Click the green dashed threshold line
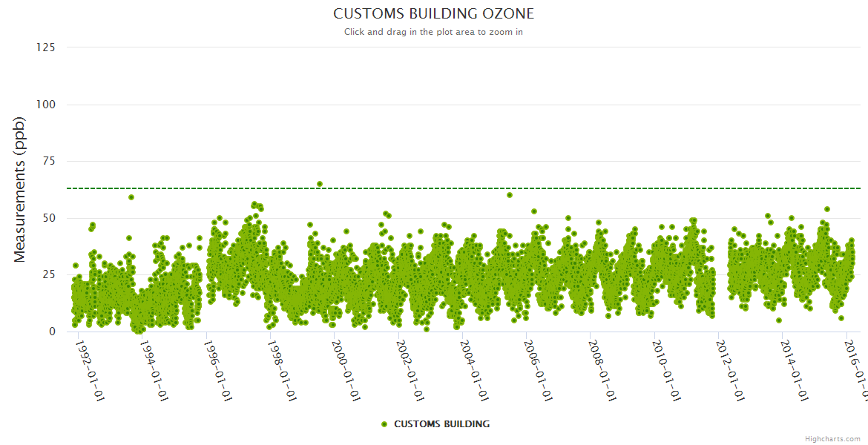This screenshot has width=868, height=445. [x=594, y=188]
